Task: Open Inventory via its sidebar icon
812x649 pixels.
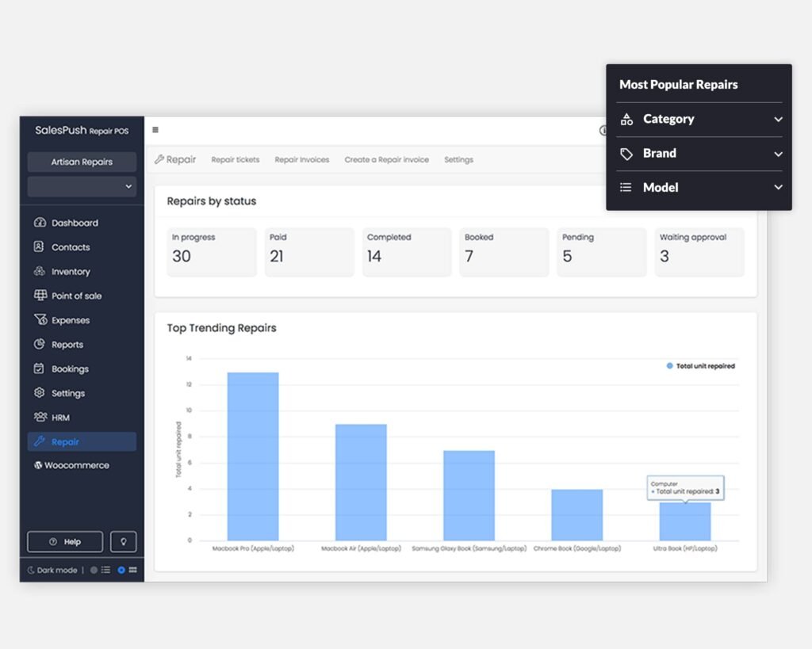Action: click(x=40, y=271)
